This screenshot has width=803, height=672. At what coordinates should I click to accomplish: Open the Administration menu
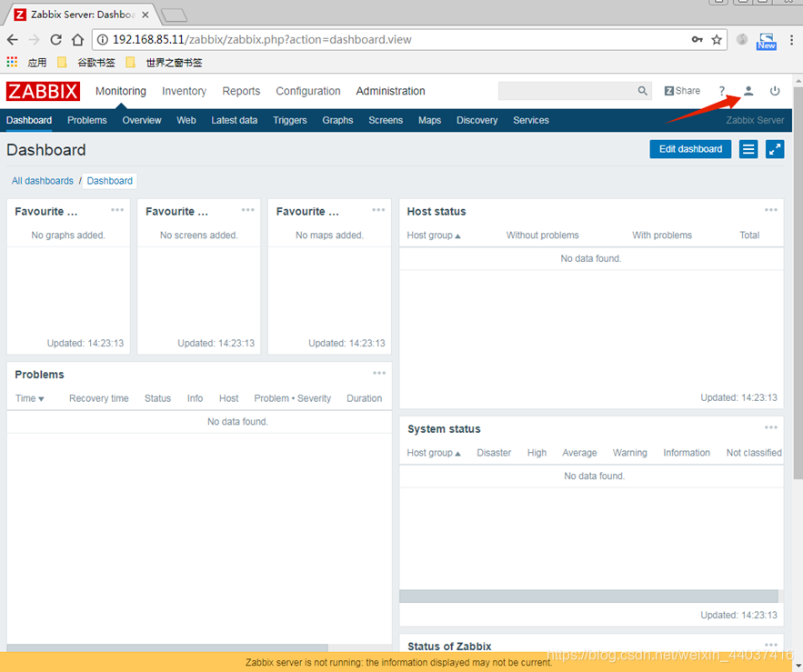[390, 91]
